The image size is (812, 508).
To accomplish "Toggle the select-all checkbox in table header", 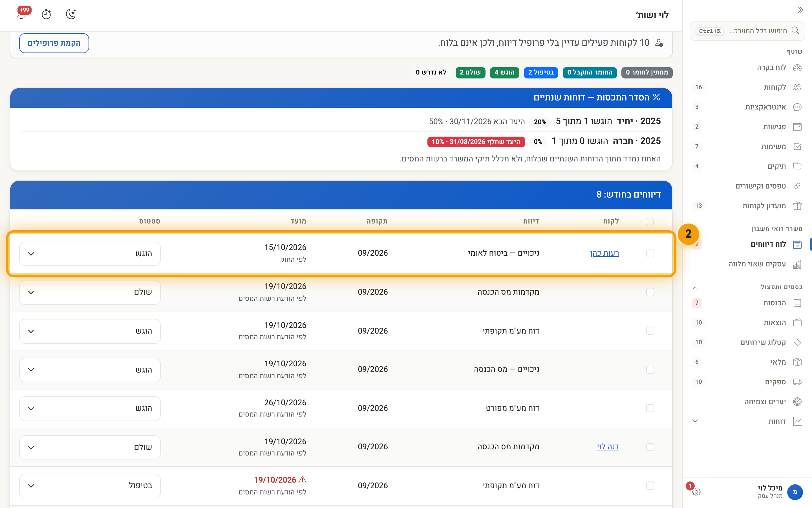I will (x=650, y=222).
